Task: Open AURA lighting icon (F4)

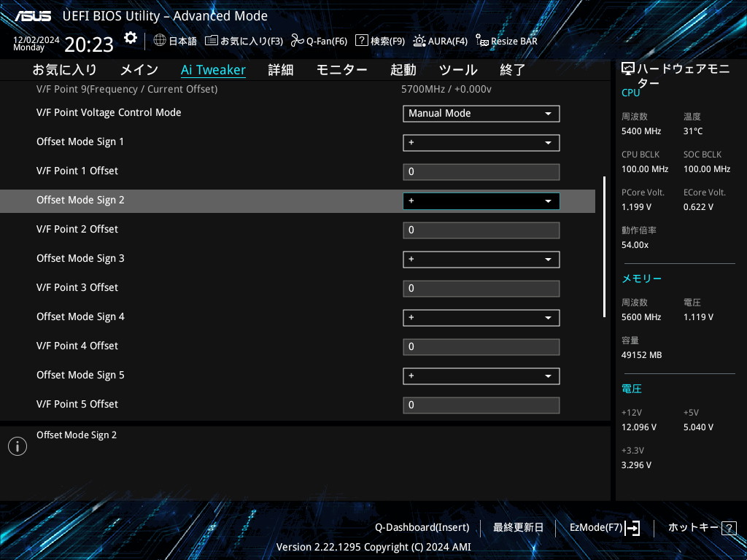Action: click(419, 41)
